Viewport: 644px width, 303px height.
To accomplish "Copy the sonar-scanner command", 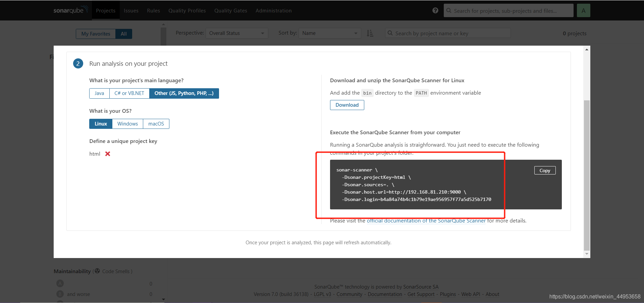I will [x=545, y=170].
